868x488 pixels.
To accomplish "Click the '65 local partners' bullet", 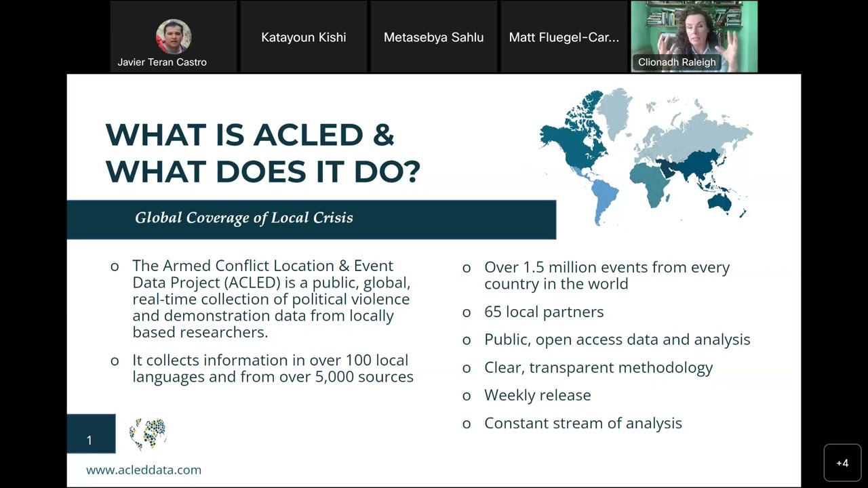I will tap(544, 312).
